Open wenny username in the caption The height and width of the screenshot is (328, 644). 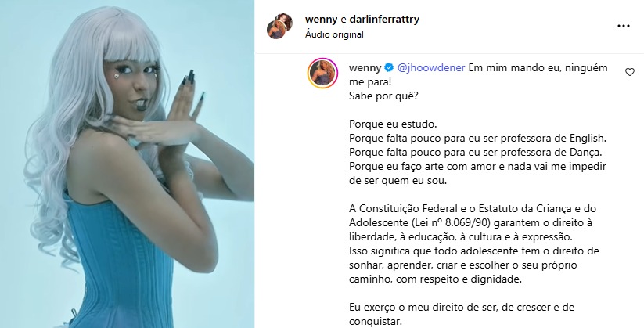click(365, 67)
